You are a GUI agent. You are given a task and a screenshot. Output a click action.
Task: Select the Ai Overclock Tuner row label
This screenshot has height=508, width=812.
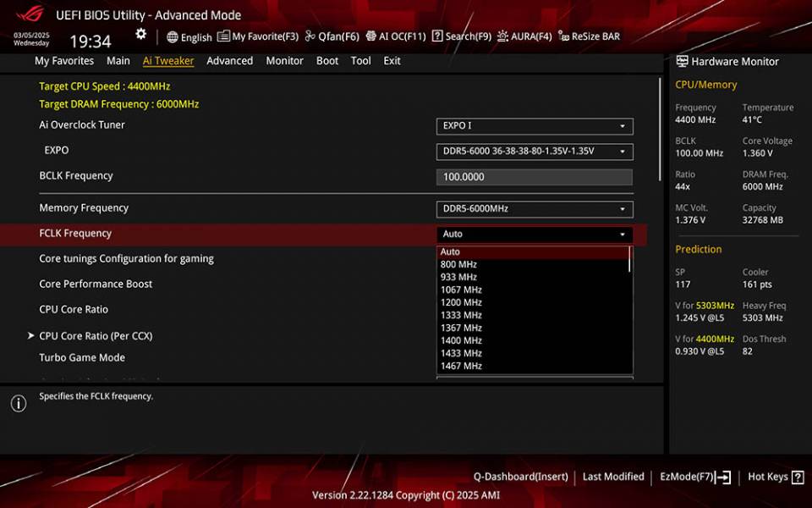(82, 125)
